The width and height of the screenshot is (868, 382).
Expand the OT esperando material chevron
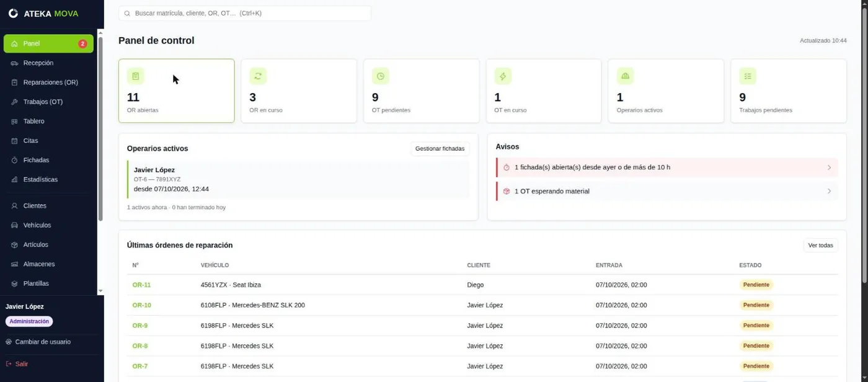829,191
